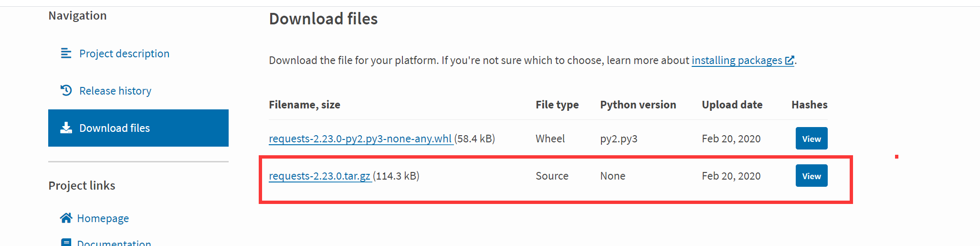Viewport: 980px width, 246px height.
Task: Open the Release history navigation link
Action: pos(115,91)
